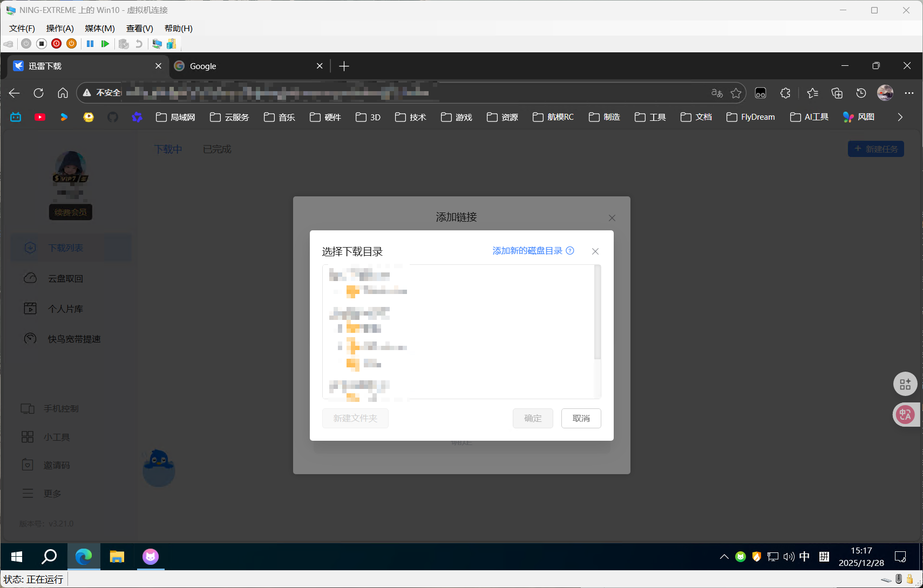
Task: Open the 查看(V) menu
Action: [140, 29]
